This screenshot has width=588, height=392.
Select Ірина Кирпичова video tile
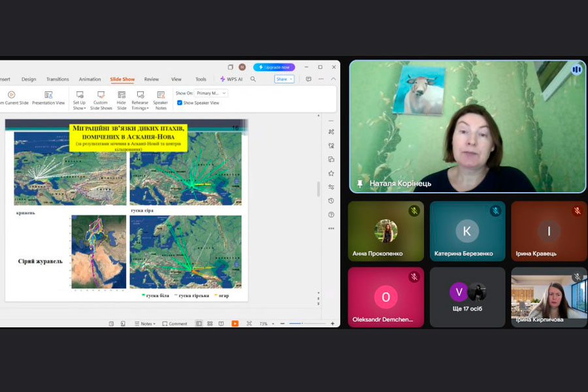click(549, 297)
